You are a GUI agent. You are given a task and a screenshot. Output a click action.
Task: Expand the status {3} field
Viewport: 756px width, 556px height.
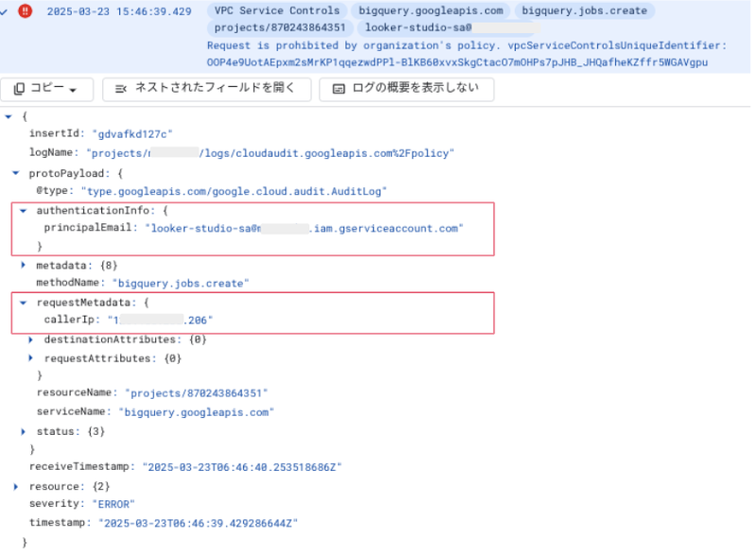pos(23,431)
